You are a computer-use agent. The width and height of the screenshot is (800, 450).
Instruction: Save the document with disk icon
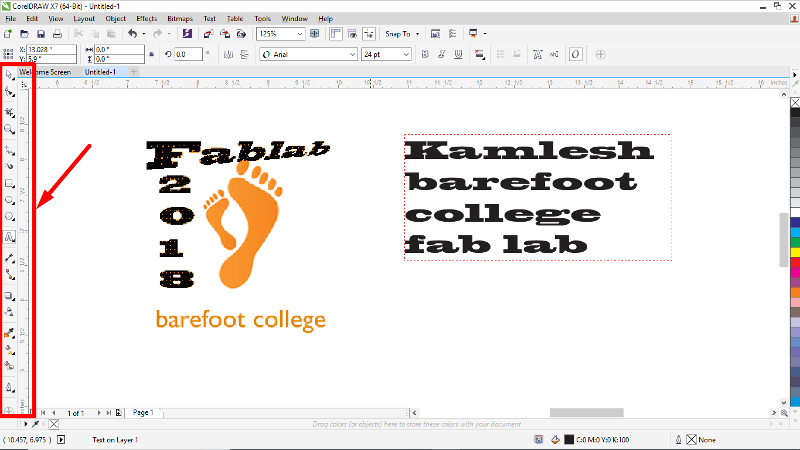41,34
